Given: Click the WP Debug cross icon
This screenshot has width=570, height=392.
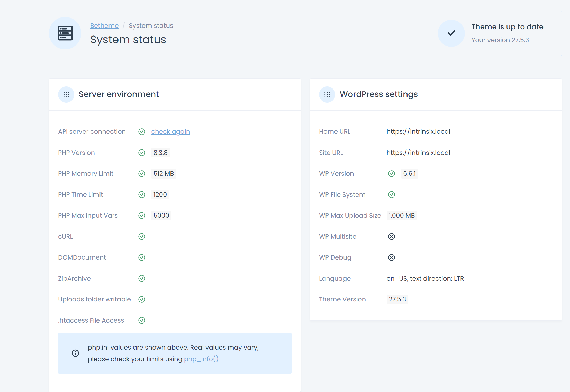Looking at the screenshot, I should pos(392,257).
